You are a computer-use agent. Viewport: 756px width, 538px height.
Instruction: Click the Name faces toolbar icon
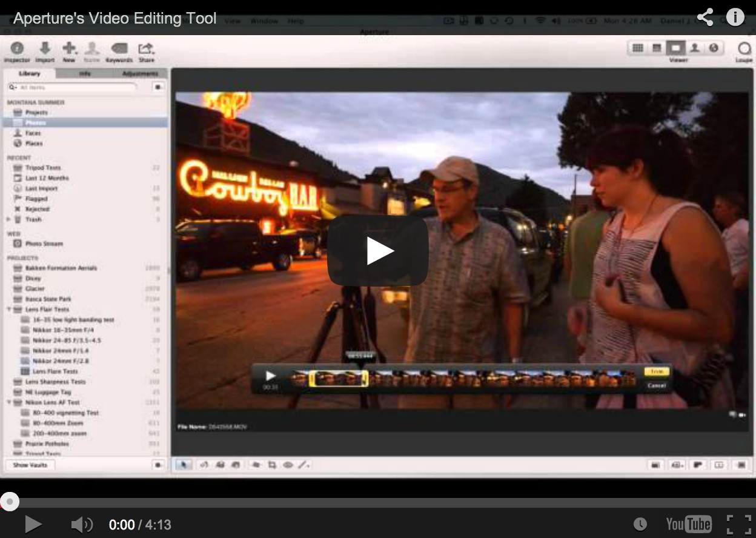[92, 51]
